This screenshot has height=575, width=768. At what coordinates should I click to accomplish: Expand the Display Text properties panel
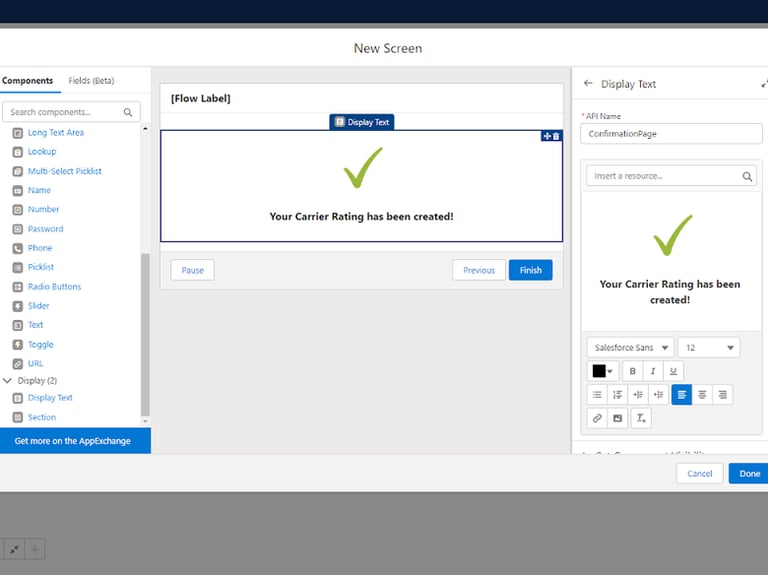click(764, 84)
